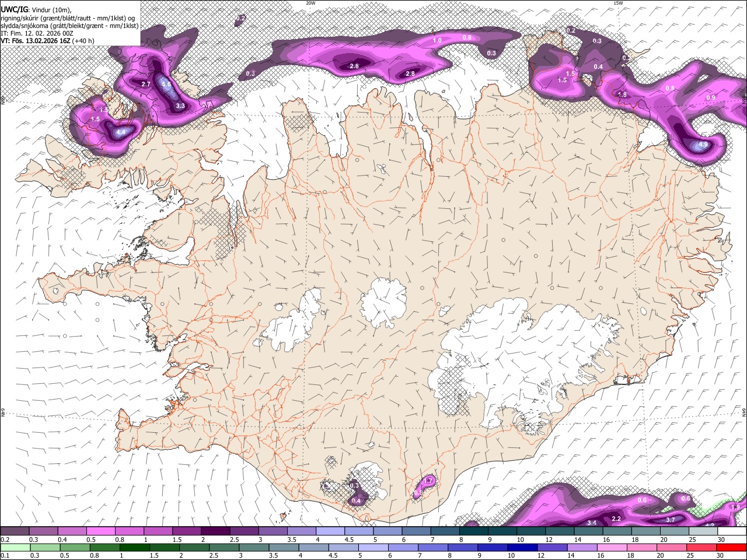Select the "VT: Fös. 13.02.2026 16Z (+40 h)" valid time
747x560 pixels.
(48, 41)
